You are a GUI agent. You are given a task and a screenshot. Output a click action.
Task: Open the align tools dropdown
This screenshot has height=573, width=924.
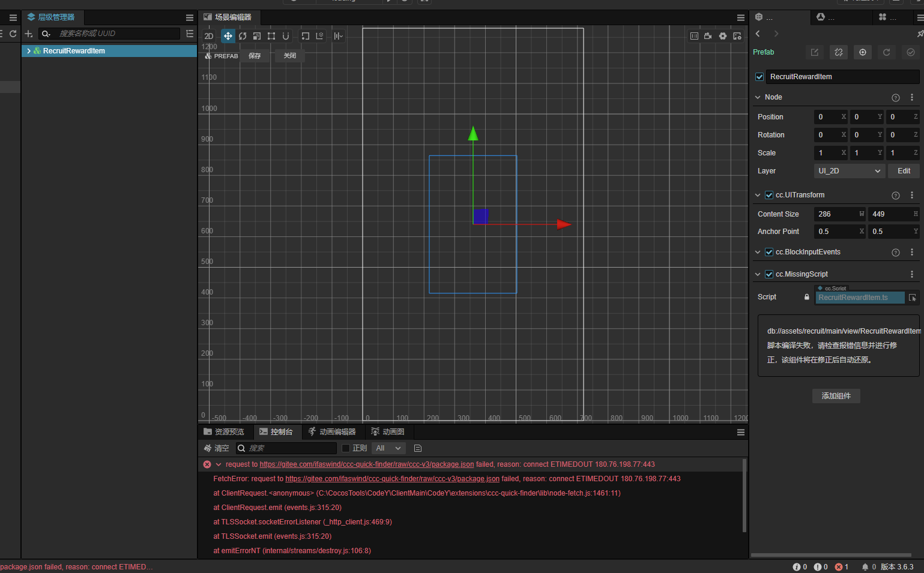tap(339, 36)
